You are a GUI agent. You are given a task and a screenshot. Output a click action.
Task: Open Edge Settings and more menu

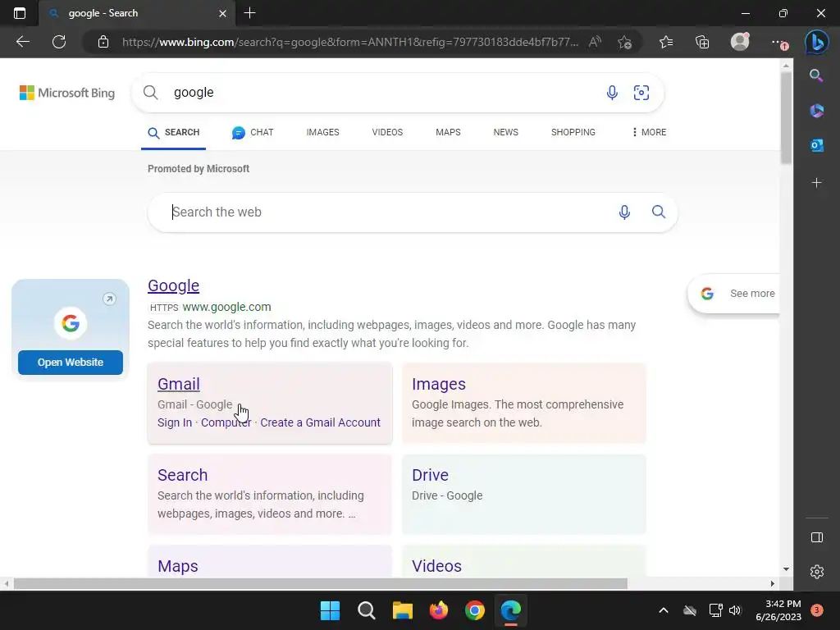tap(779, 43)
